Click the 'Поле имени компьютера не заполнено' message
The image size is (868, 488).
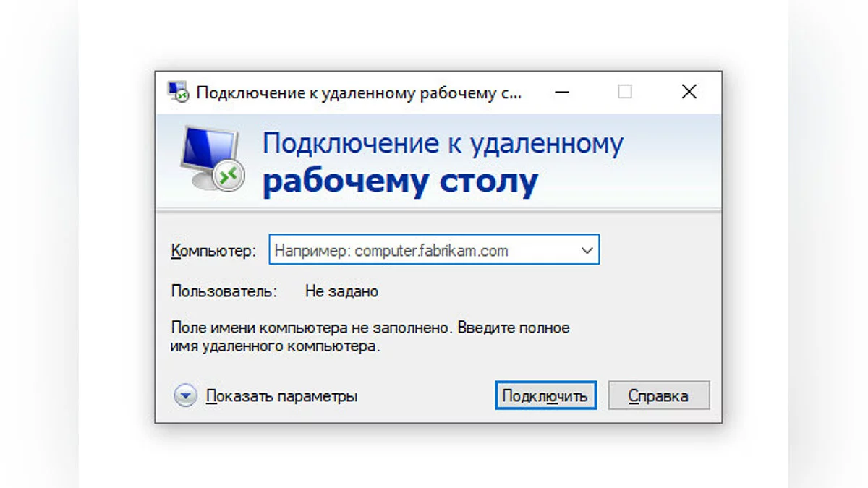coord(370,337)
